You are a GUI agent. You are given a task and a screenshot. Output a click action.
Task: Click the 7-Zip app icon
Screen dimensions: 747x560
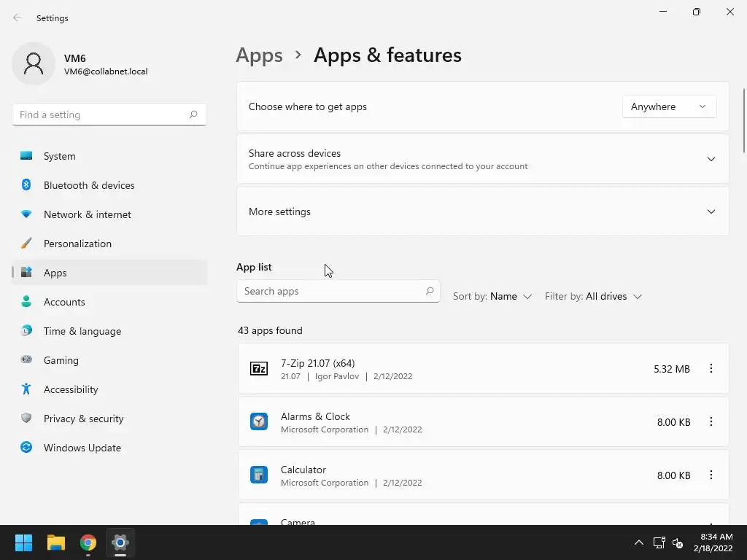pyautogui.click(x=259, y=369)
